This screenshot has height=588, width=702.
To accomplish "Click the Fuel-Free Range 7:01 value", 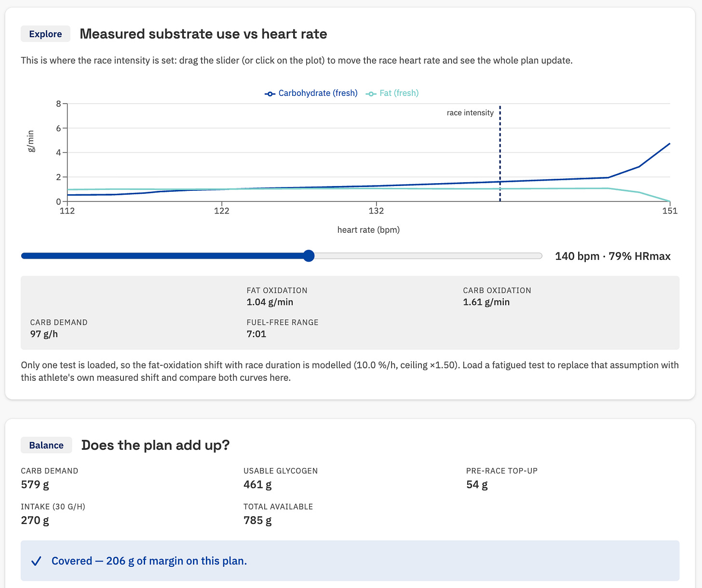I will pyautogui.click(x=256, y=334).
